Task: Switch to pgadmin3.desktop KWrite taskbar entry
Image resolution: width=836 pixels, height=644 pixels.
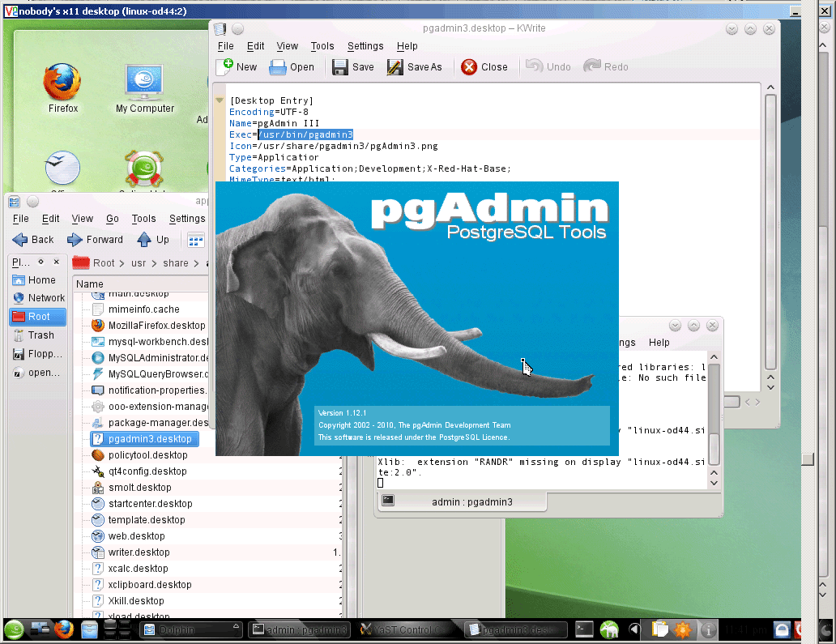Action: 516,629
